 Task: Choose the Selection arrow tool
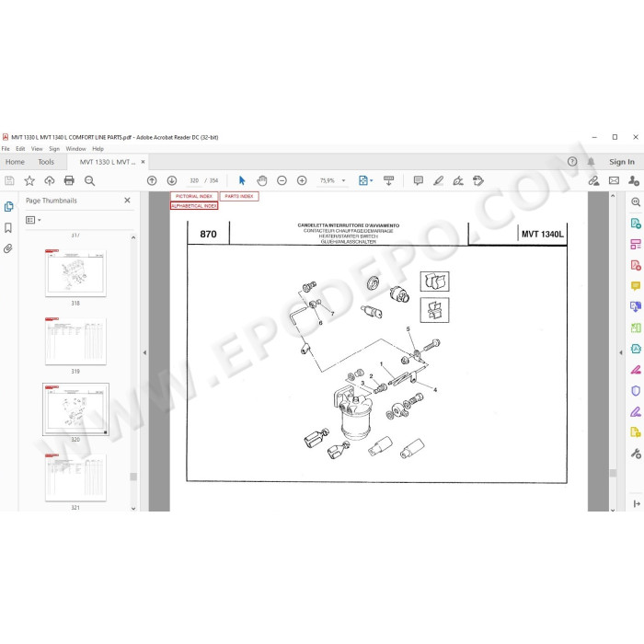[242, 180]
